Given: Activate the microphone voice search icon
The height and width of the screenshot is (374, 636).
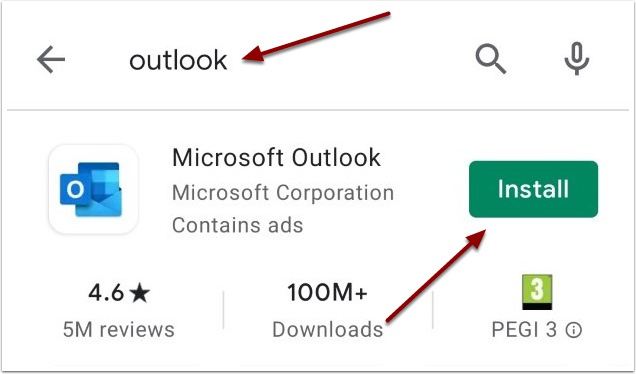Looking at the screenshot, I should [576, 59].
